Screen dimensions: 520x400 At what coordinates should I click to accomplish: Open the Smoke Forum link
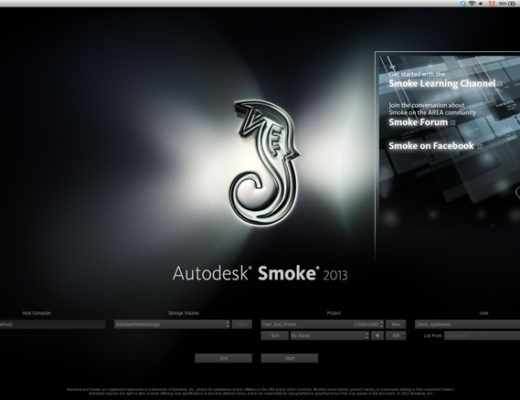tap(418, 122)
